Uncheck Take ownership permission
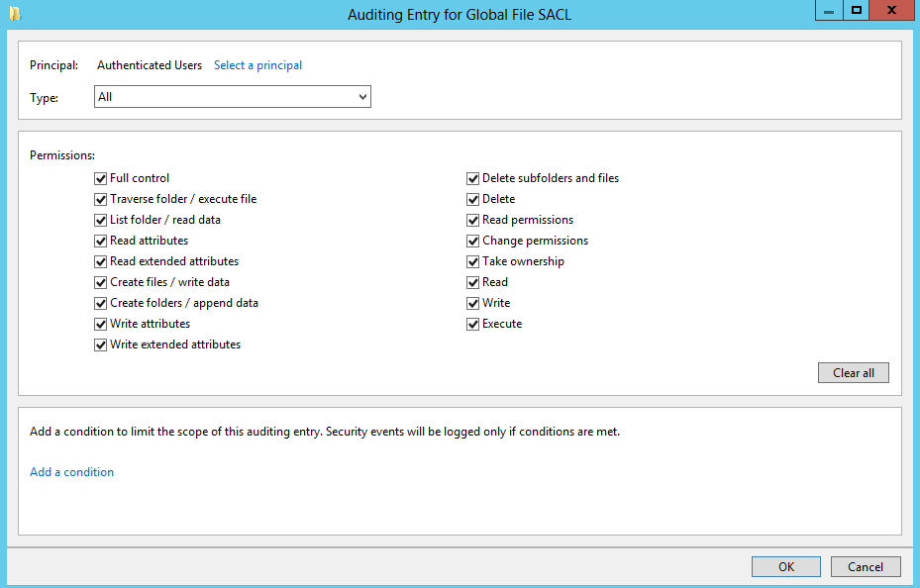920x588 pixels. (x=473, y=261)
